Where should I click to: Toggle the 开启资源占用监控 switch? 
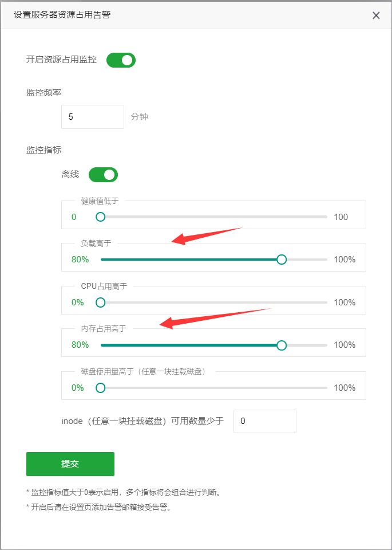[121, 60]
